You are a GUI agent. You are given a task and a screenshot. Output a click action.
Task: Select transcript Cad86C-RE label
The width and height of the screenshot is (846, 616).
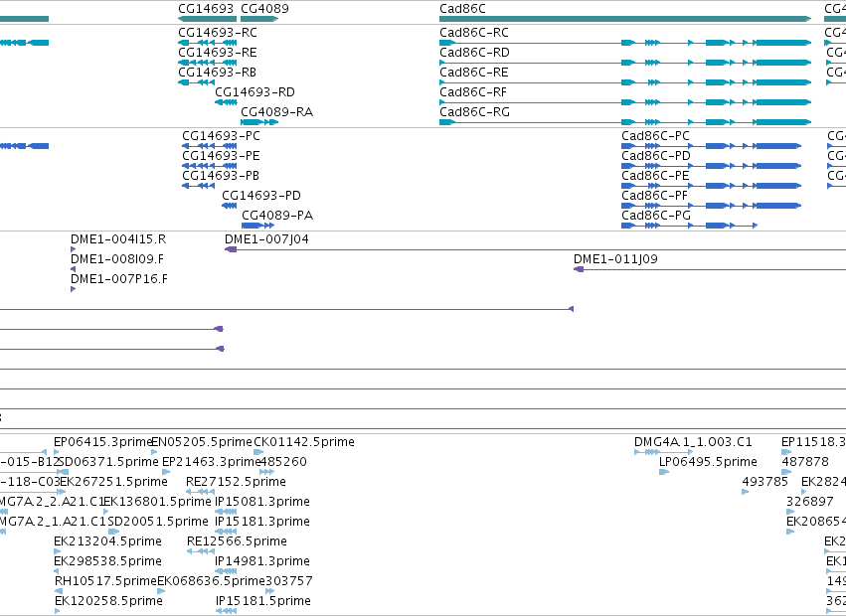click(x=474, y=73)
